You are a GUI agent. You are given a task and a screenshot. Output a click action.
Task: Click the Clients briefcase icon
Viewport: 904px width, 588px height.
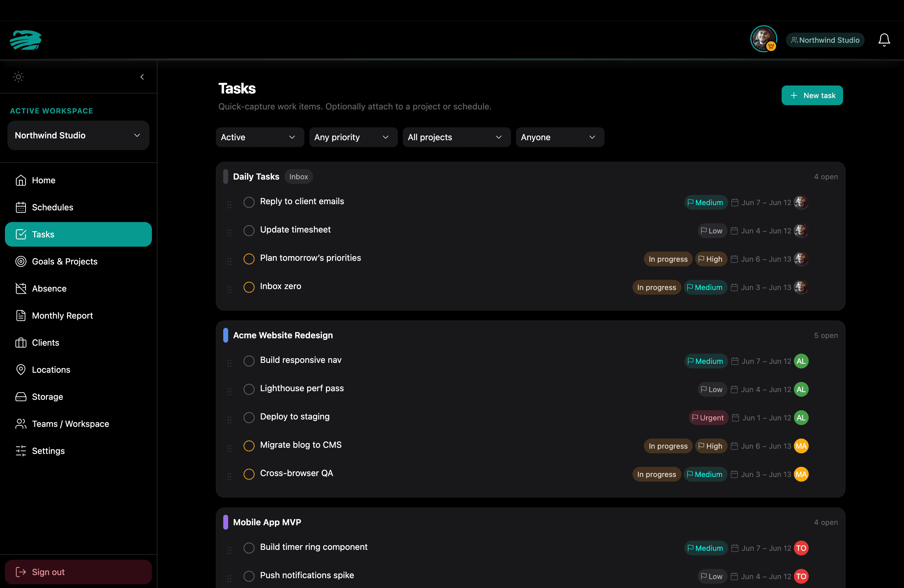point(21,343)
